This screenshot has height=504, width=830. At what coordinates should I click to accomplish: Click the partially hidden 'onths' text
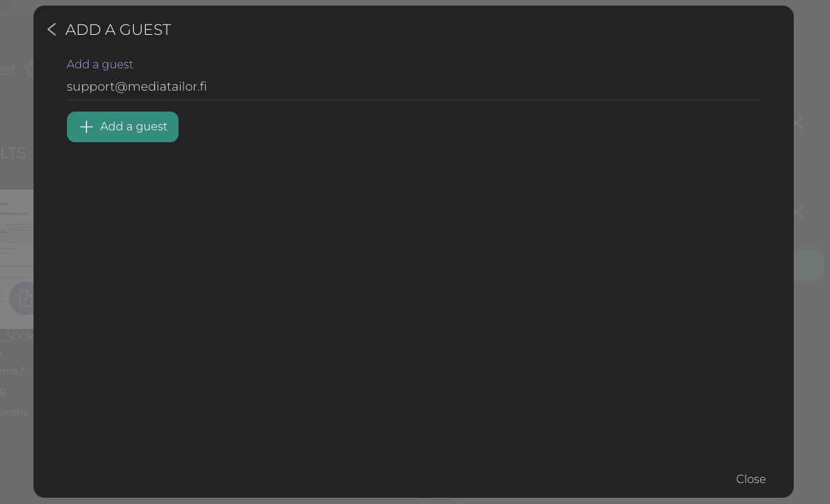(14, 413)
